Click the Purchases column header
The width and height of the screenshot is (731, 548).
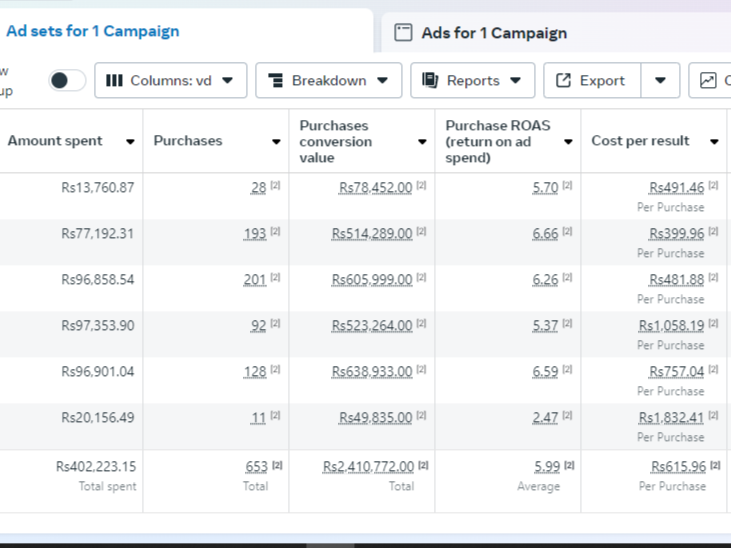click(188, 141)
